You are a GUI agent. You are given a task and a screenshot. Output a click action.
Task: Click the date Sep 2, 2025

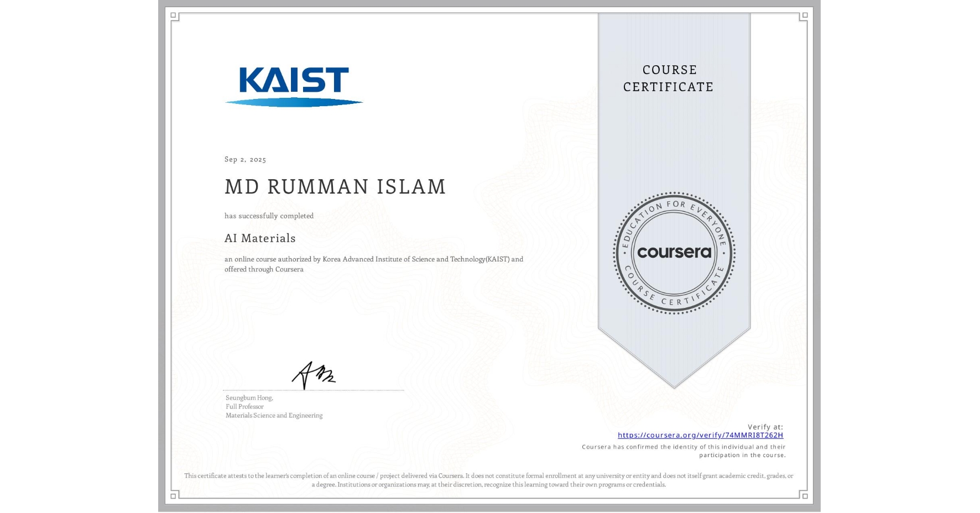[x=245, y=159]
